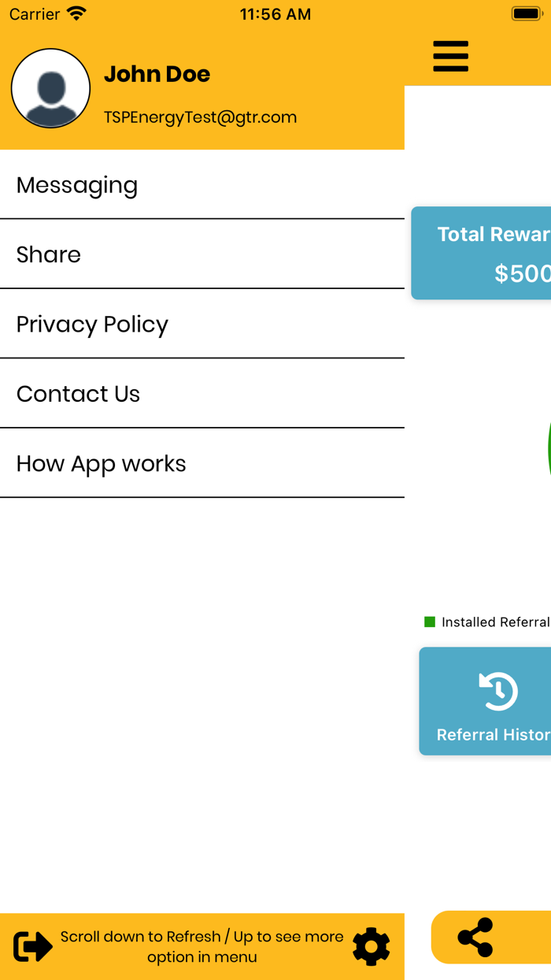Click the Referral History clock icon

click(x=497, y=691)
